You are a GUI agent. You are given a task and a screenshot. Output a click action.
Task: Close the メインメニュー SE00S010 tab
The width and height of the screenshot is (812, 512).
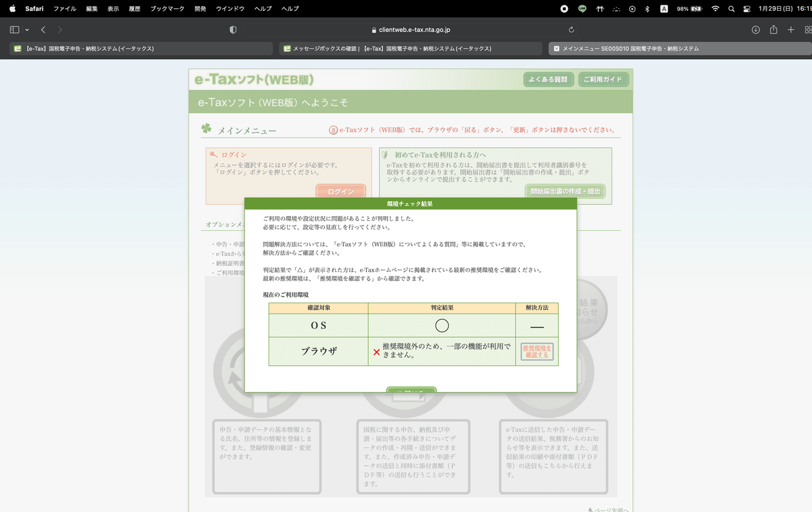coord(556,49)
